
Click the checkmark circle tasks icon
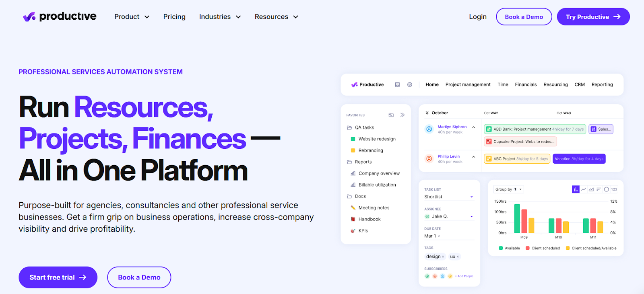(x=410, y=85)
